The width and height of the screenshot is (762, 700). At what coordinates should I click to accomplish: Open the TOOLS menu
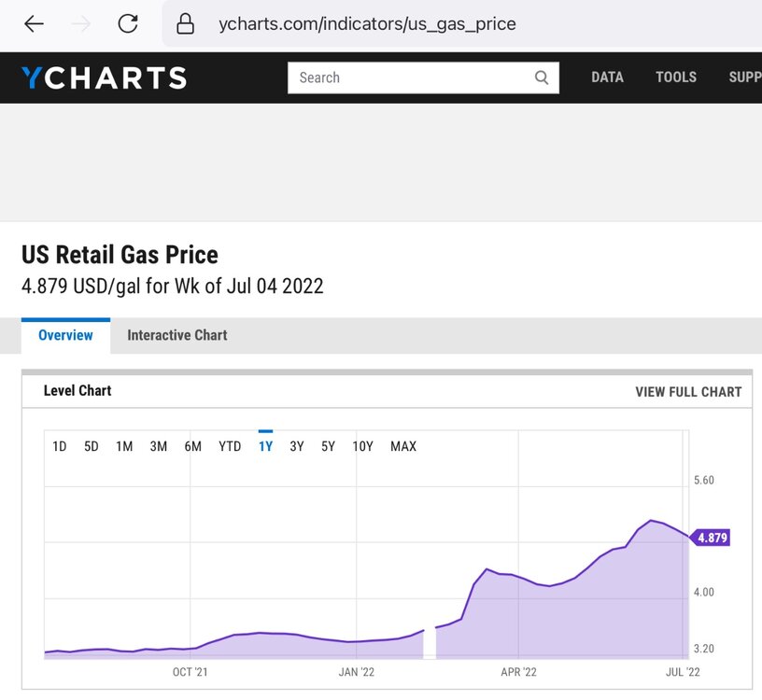point(676,77)
